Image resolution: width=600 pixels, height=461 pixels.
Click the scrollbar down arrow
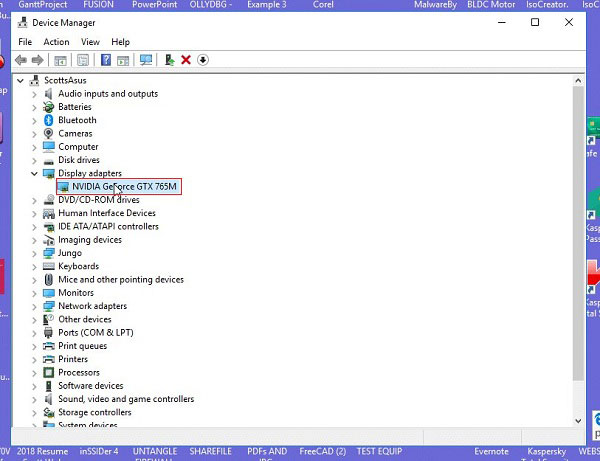pos(578,421)
